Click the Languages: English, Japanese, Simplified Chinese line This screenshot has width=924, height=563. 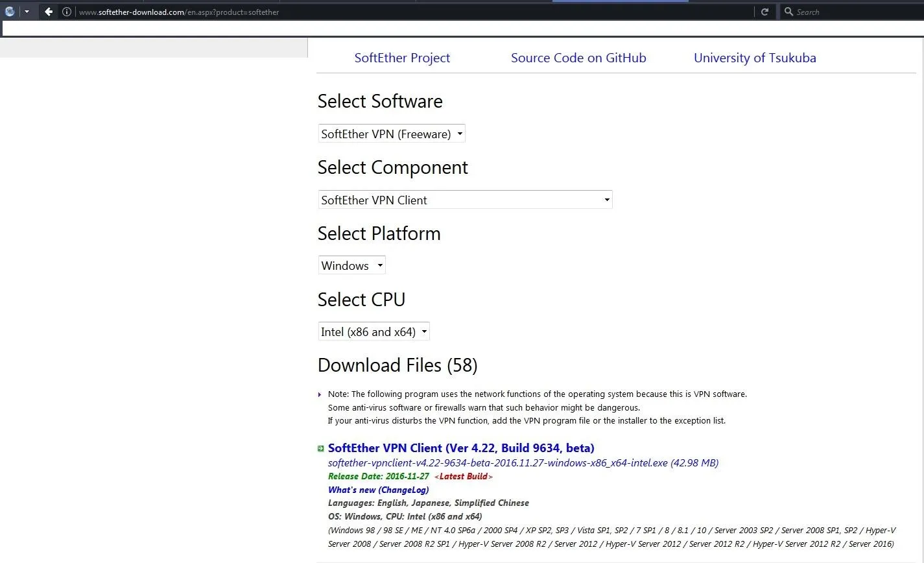coord(428,503)
